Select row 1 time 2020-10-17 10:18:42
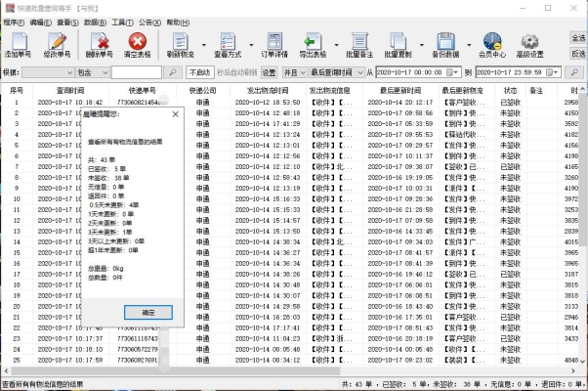588x391 pixels. point(70,103)
